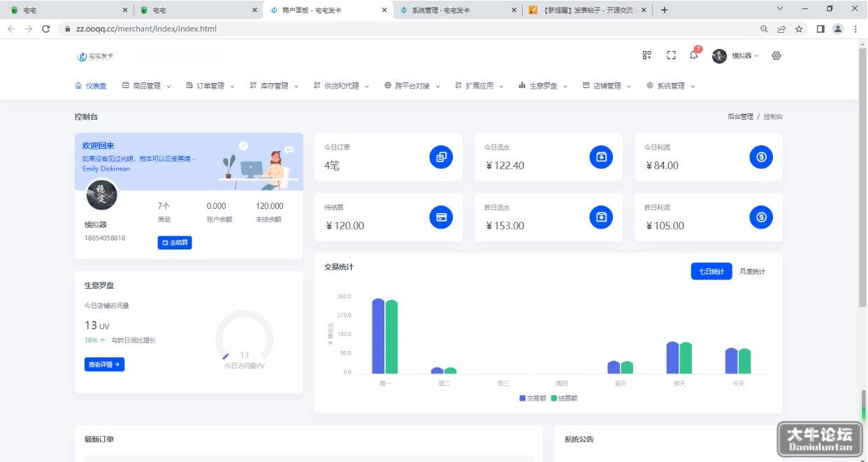Click the header user avatar picture
Image resolution: width=868 pixels, height=462 pixels.
719,56
